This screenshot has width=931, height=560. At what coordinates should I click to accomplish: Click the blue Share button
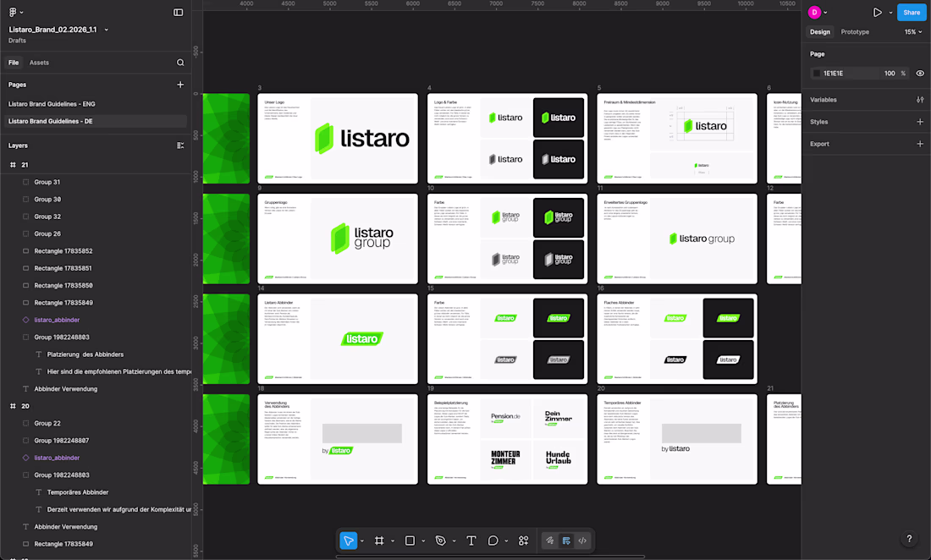click(912, 13)
